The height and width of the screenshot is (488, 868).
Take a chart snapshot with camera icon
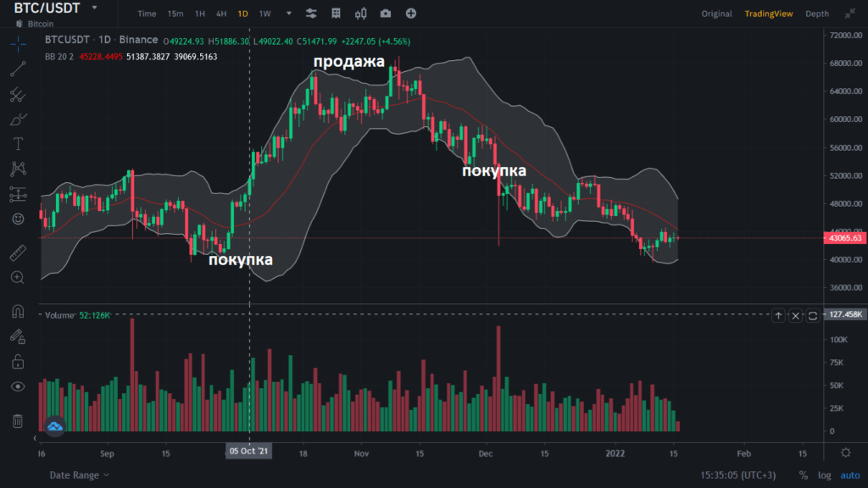pos(387,14)
